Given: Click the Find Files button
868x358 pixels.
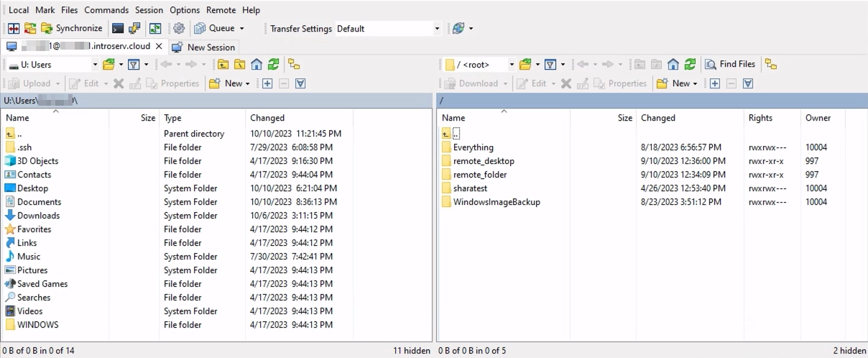Looking at the screenshot, I should pyautogui.click(x=730, y=65).
